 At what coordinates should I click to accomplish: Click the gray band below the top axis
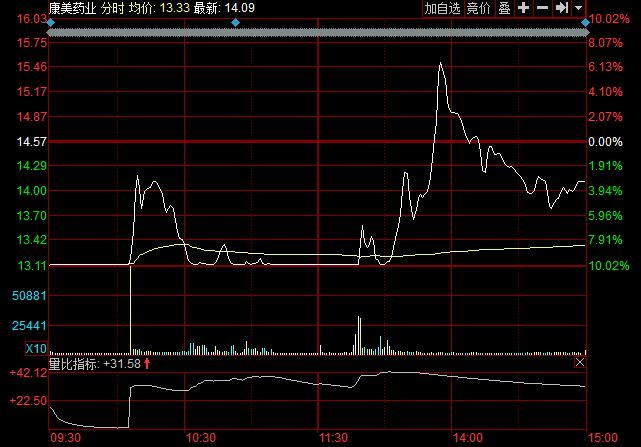point(318,33)
